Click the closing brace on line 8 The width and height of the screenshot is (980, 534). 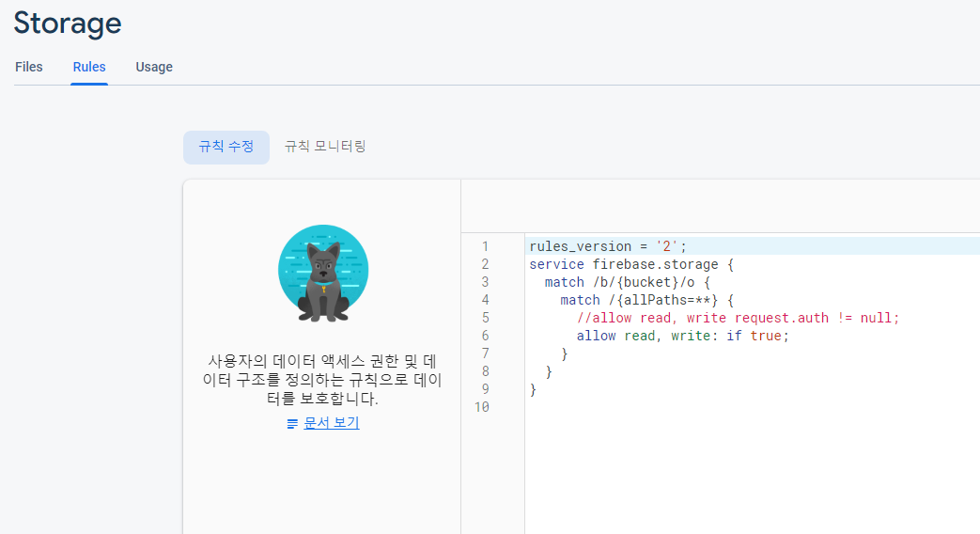(x=549, y=371)
